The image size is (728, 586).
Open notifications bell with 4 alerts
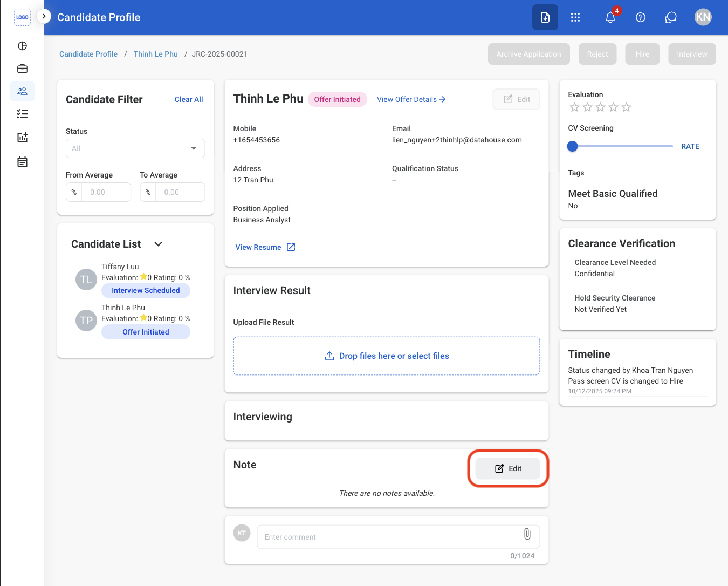pos(610,17)
